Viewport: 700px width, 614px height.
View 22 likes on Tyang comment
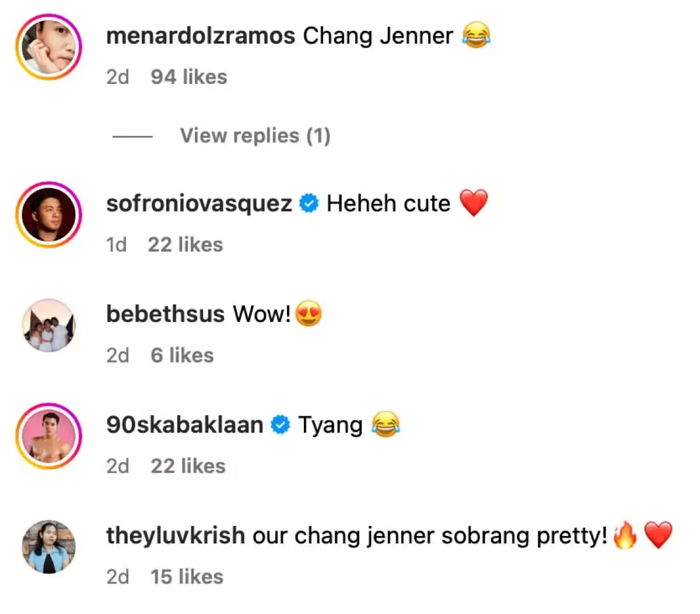point(188,466)
